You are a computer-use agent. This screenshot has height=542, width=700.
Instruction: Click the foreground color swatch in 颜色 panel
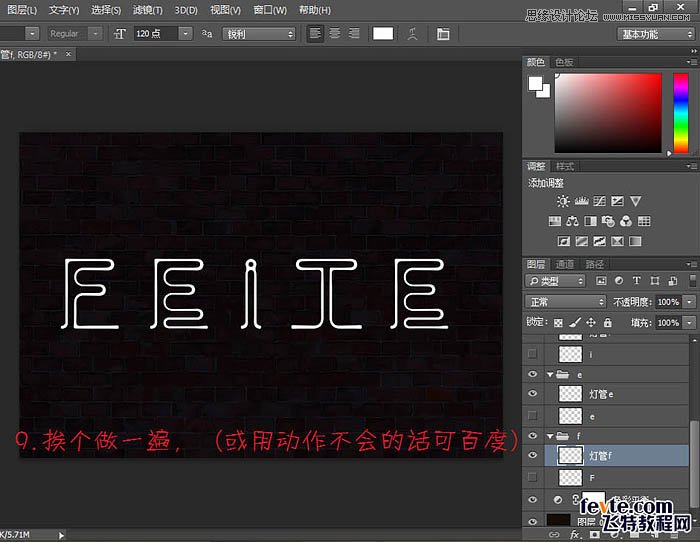535,83
